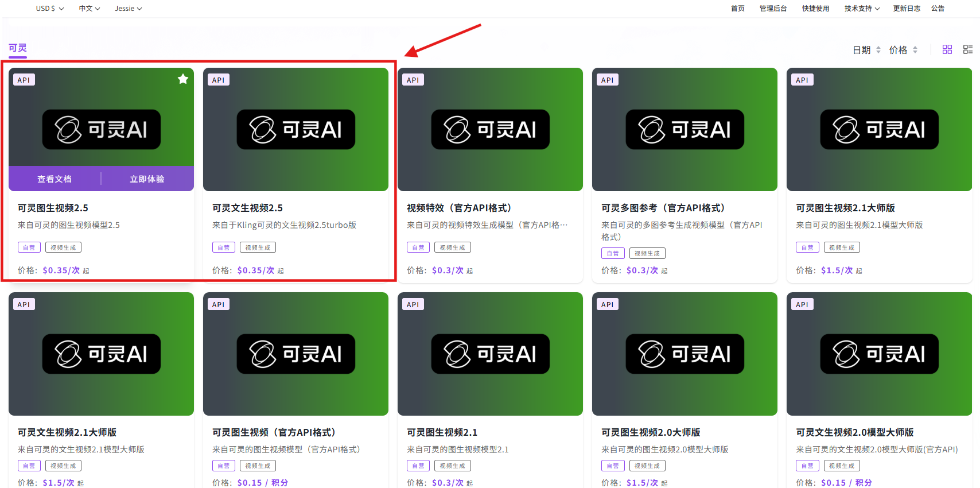Click thumbnail of 可灵多图参考 card
The width and height of the screenshot is (980, 488).
click(x=685, y=129)
